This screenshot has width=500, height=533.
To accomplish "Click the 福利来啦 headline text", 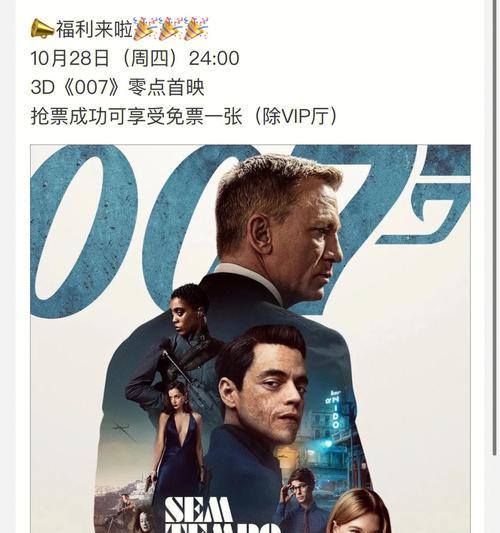I will click(x=94, y=29).
